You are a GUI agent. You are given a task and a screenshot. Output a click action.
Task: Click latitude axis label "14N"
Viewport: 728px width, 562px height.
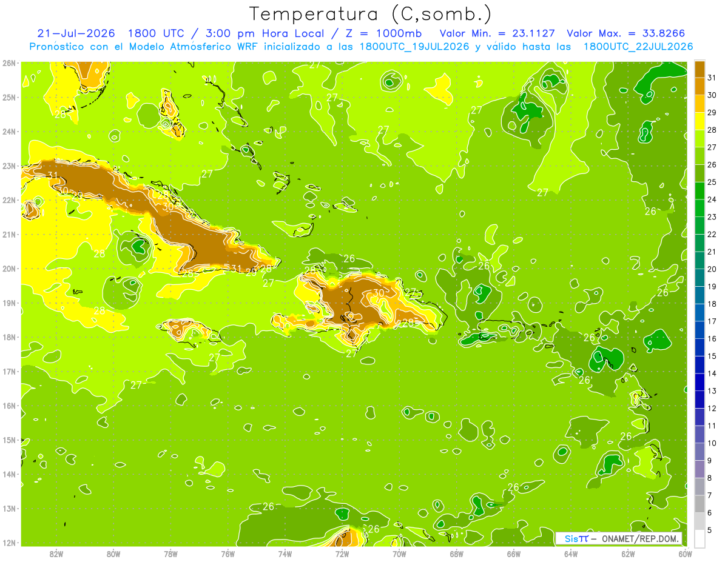[9, 474]
